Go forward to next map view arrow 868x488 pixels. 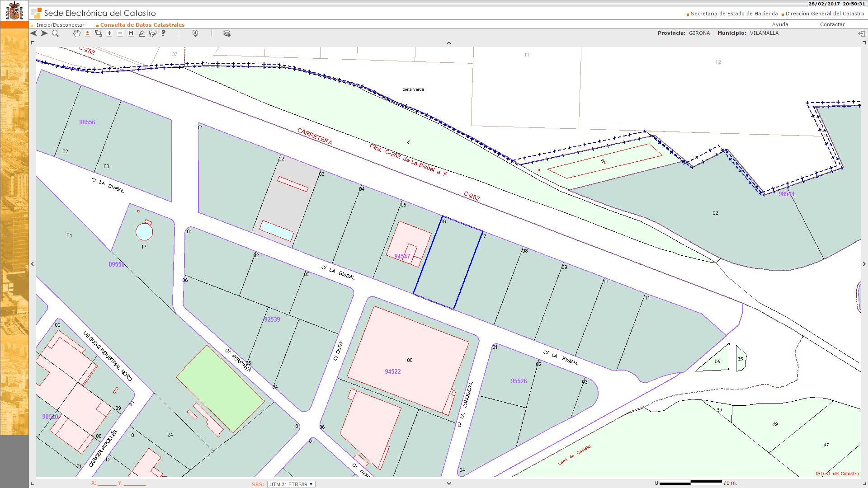(44, 33)
